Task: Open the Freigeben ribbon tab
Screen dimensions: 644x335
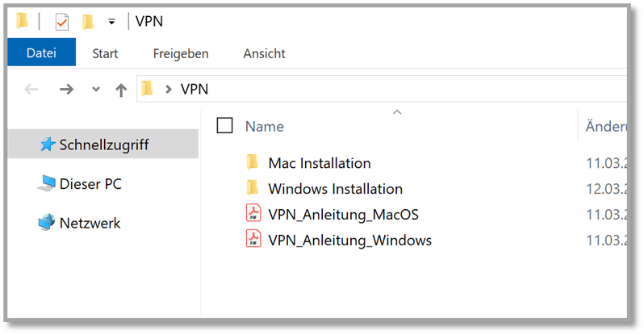Action: pos(181,53)
